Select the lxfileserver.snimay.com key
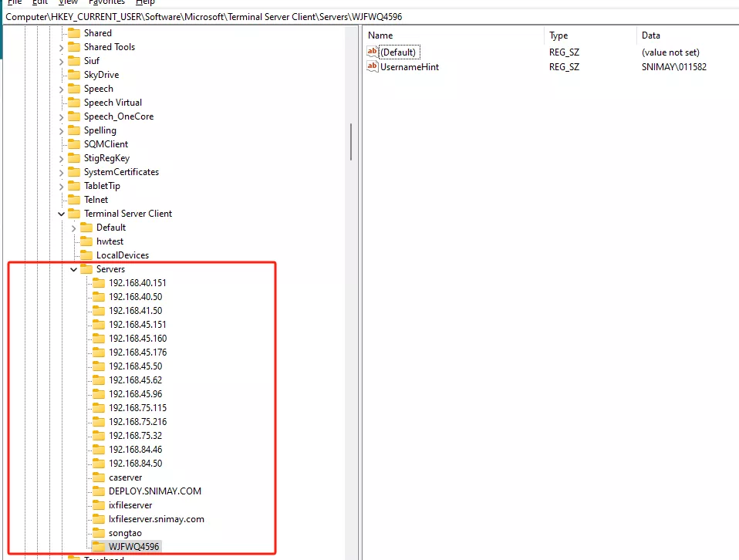The height and width of the screenshot is (560, 739). [x=156, y=519]
